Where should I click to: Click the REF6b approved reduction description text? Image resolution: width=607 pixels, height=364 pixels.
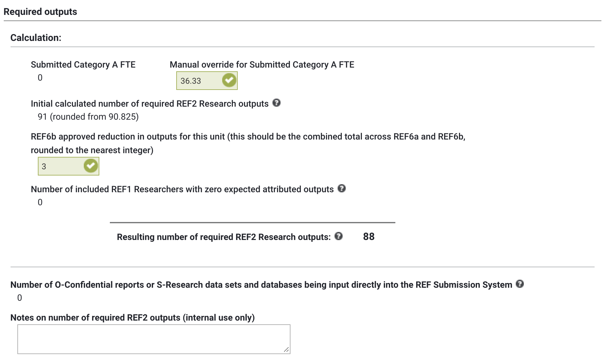248,137
